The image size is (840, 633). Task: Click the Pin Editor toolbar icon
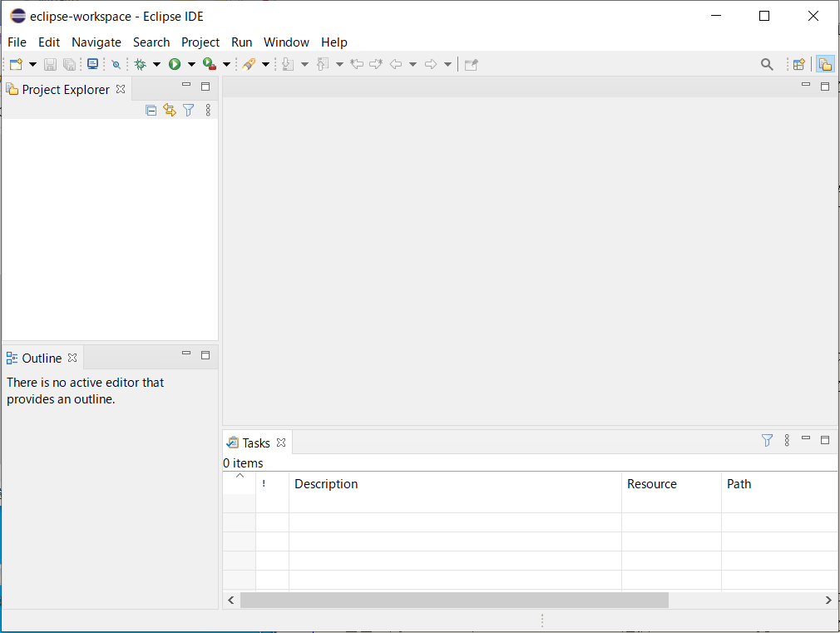click(472, 65)
